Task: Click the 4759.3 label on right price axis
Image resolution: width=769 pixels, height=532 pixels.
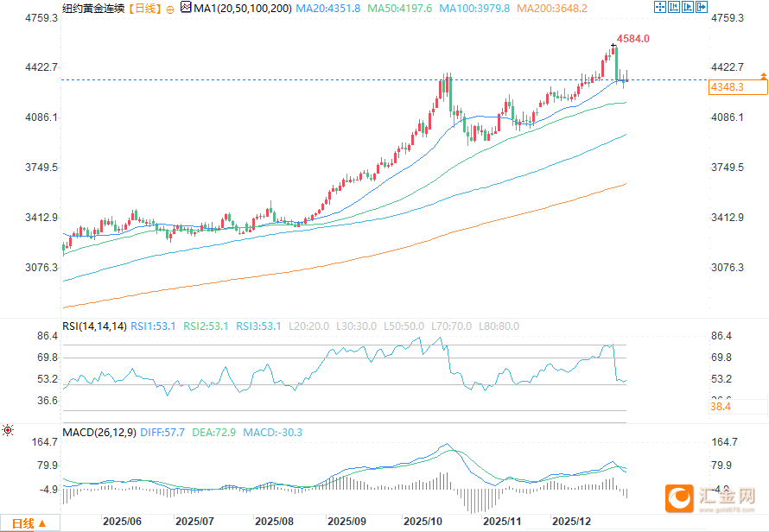Action: [x=728, y=18]
